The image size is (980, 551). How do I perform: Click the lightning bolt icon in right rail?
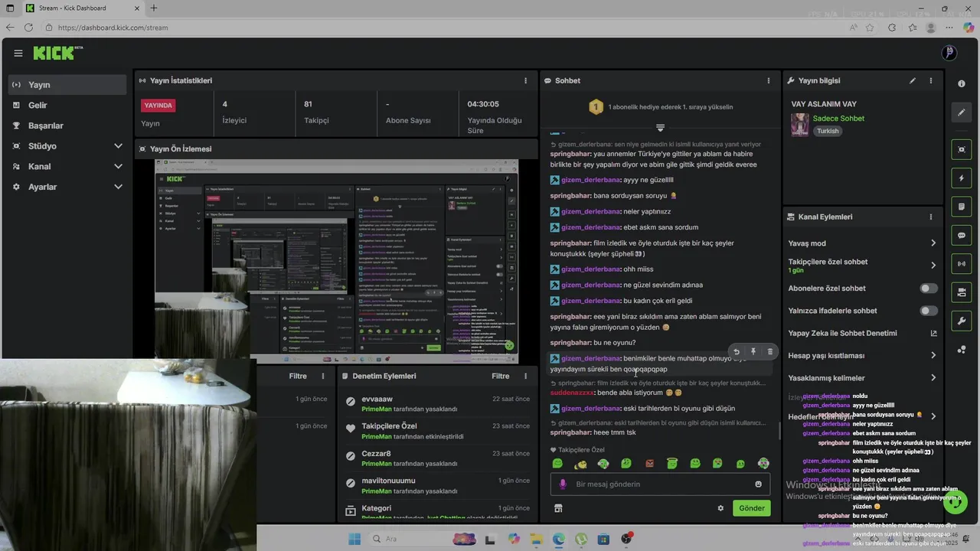(x=962, y=178)
